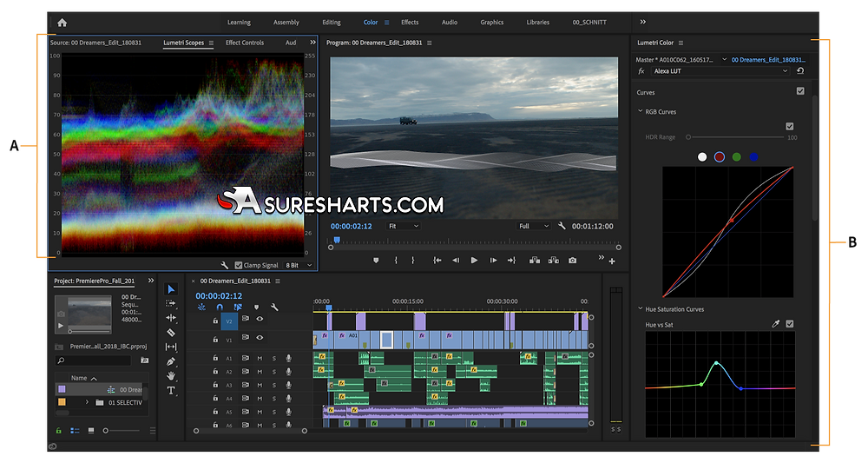
Task: Select the Type tool
Action: point(171,390)
